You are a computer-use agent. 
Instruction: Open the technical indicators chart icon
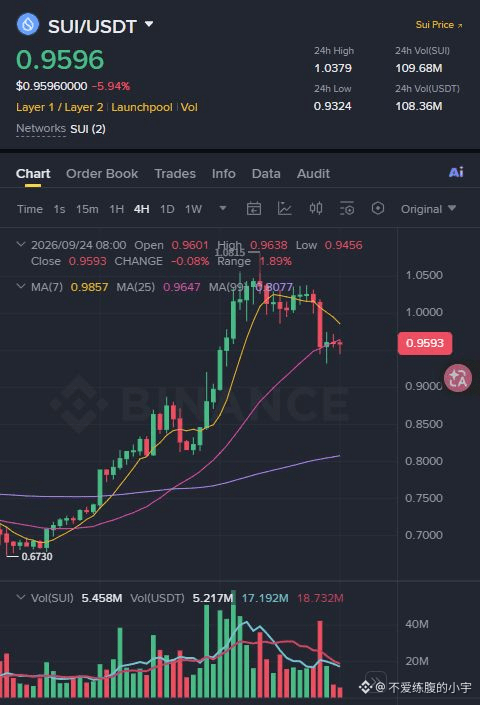click(284, 209)
